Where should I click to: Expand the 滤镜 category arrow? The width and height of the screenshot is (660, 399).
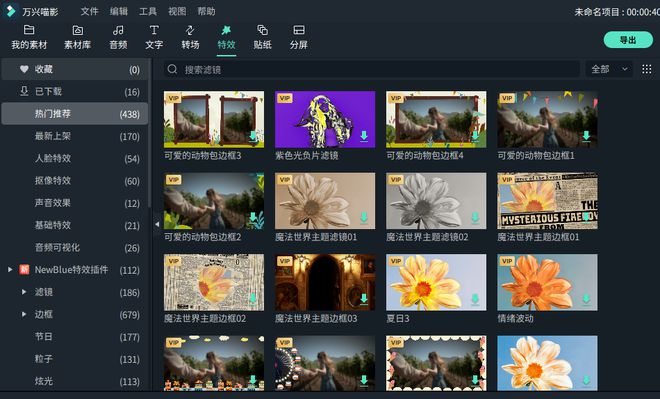(x=24, y=292)
